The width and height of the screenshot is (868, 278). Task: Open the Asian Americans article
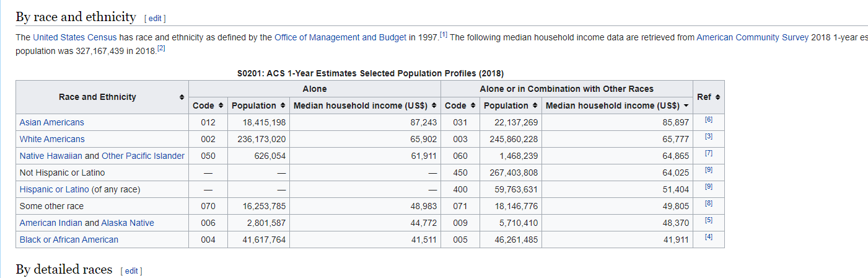click(52, 122)
